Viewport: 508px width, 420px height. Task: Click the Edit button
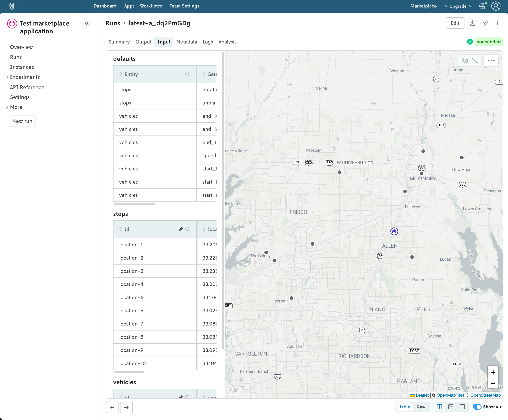point(455,23)
